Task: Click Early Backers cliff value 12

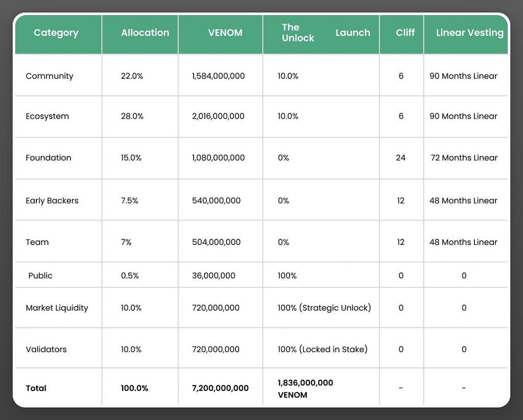Action: point(400,201)
